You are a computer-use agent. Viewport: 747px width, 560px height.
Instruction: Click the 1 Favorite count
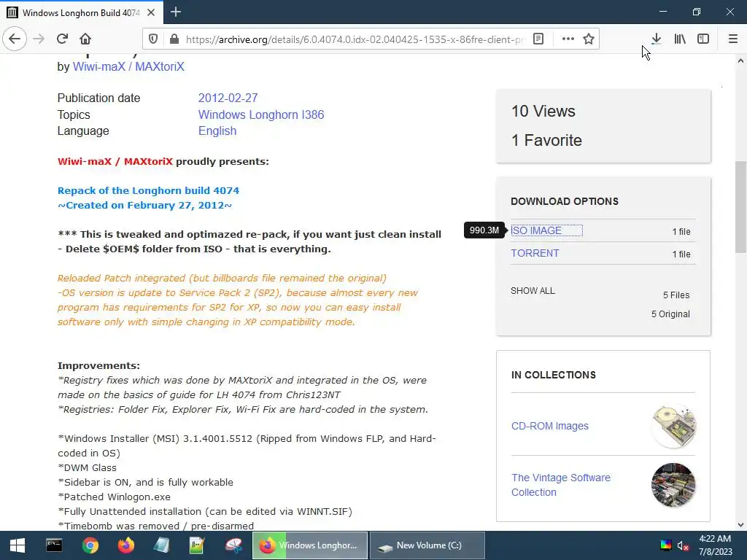coord(546,141)
